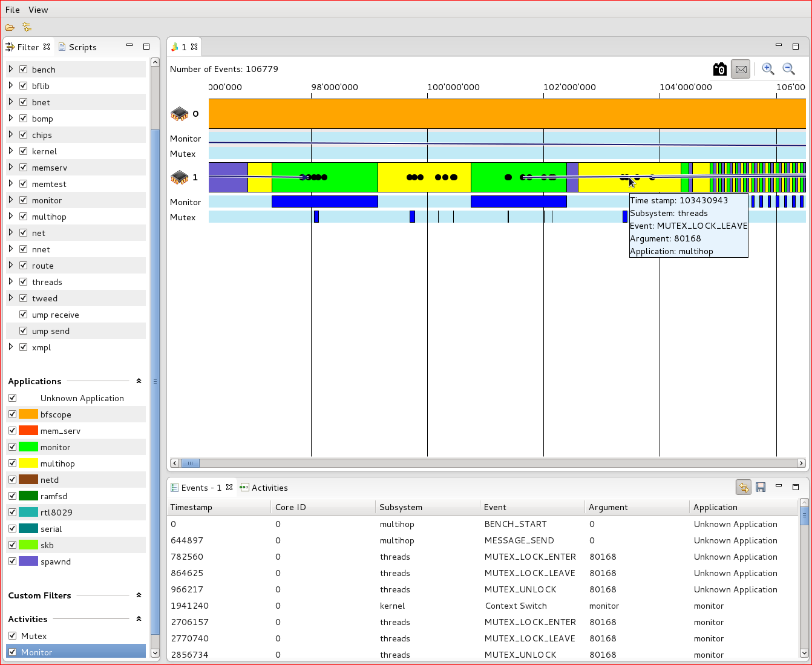Expand the bench tree node

11,70
